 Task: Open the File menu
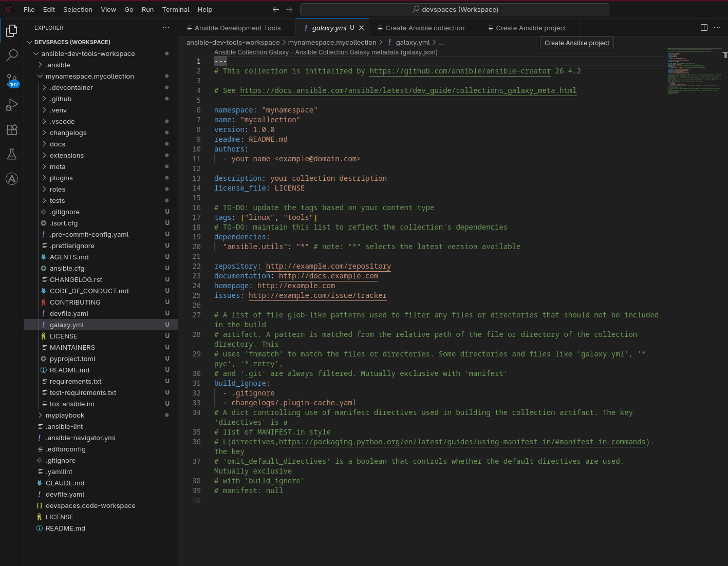[x=29, y=9]
